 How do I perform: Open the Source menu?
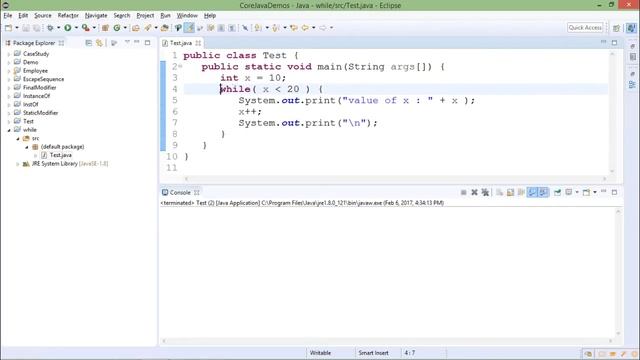tap(42, 16)
